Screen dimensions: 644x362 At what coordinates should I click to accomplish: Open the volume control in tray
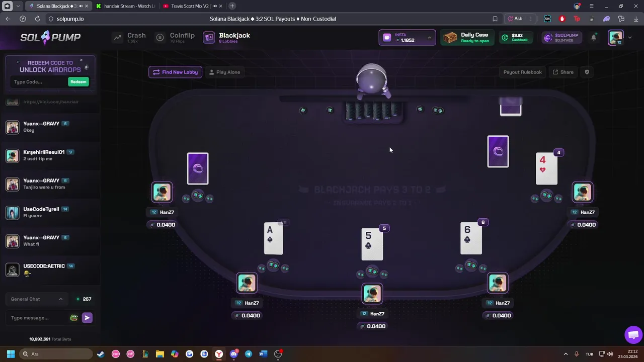[x=610, y=354]
